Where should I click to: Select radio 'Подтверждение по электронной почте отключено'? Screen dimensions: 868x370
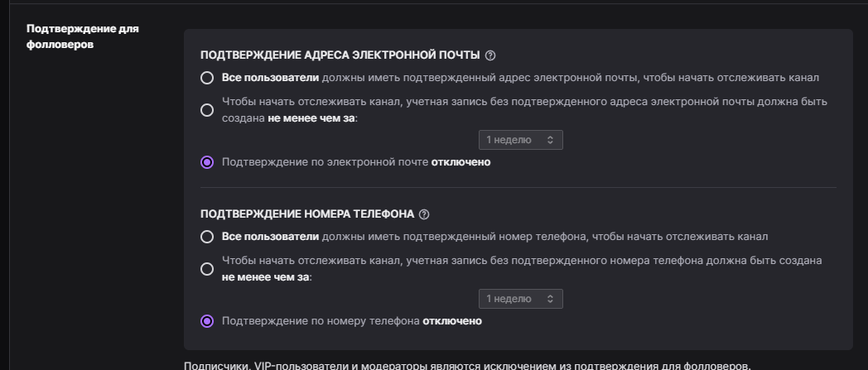pos(207,162)
